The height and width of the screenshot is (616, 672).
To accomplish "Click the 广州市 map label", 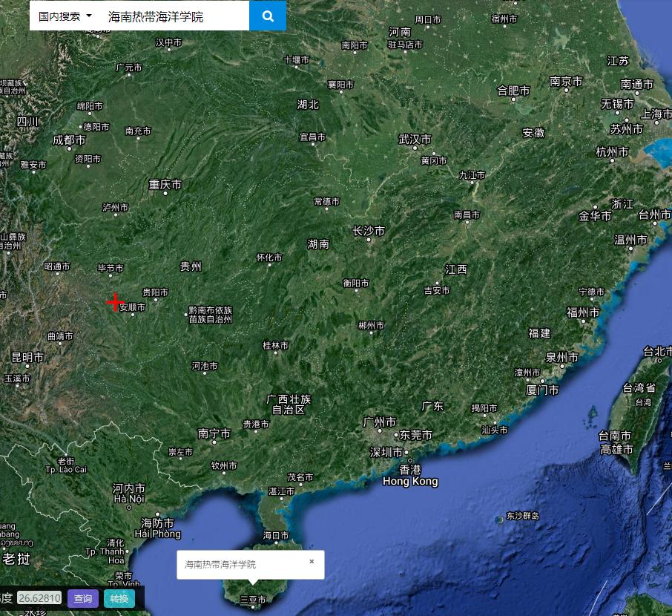I will tap(379, 422).
